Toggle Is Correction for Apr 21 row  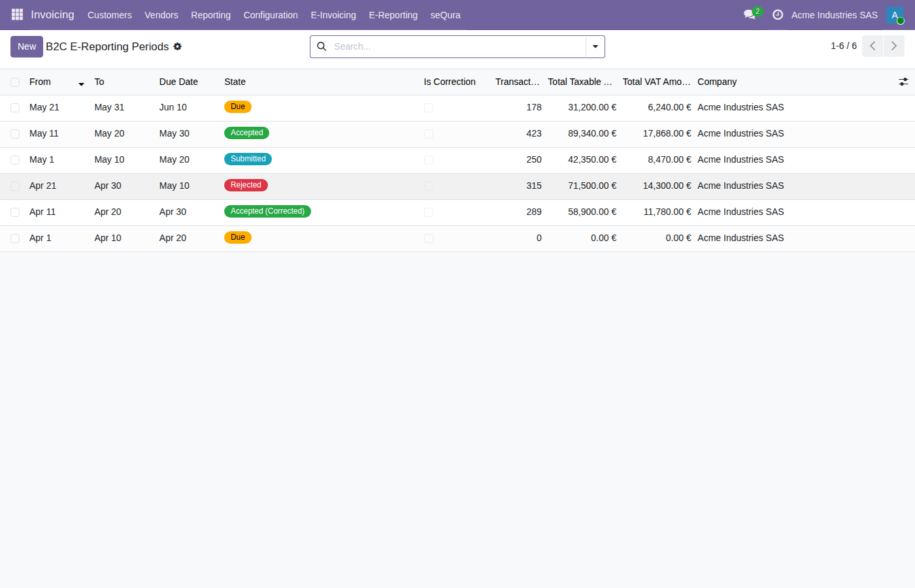click(x=429, y=186)
